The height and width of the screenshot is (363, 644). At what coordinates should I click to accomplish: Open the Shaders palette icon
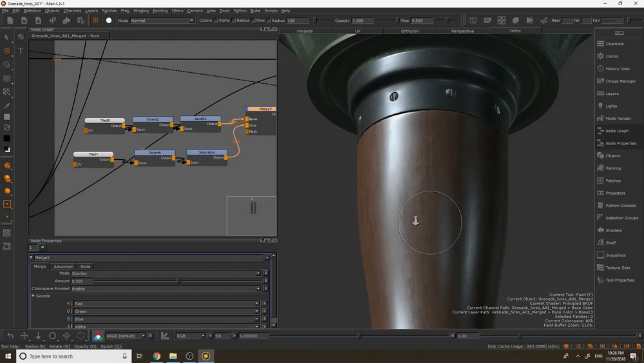(x=600, y=230)
